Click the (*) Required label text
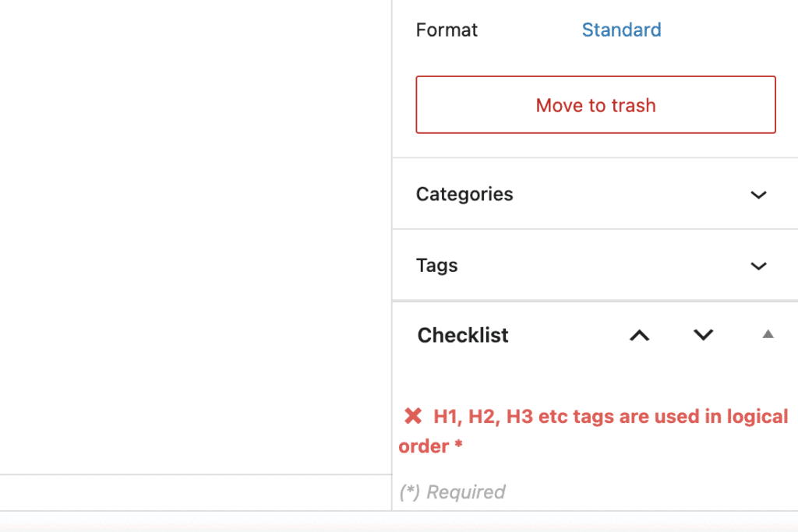The image size is (798, 532). point(453,491)
